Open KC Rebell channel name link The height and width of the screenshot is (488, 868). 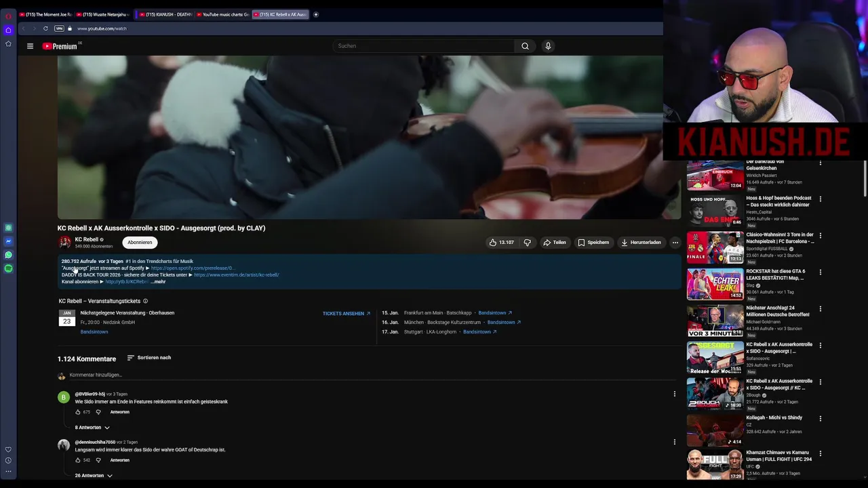point(87,239)
